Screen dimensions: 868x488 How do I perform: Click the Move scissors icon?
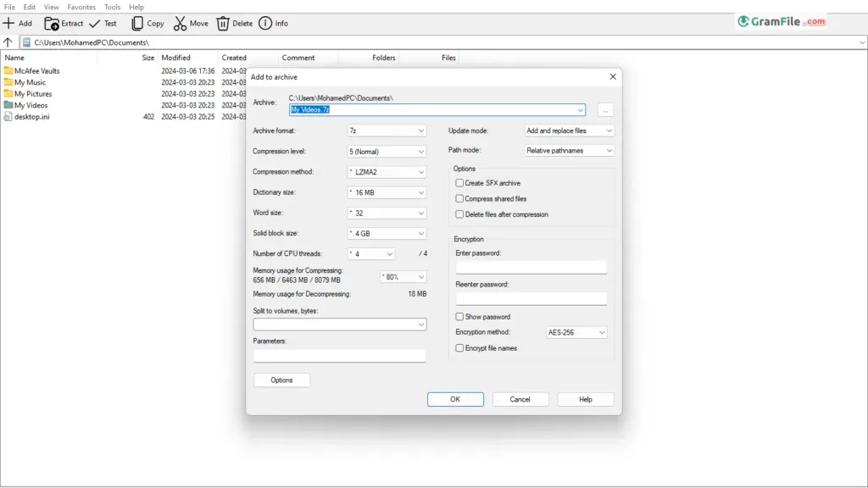point(180,23)
